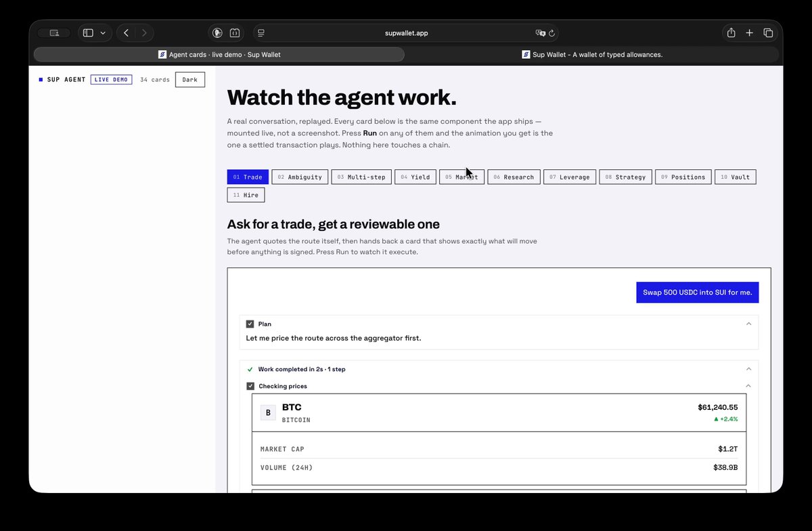Collapse the Checking prices chevron
The height and width of the screenshot is (531, 812).
point(748,386)
